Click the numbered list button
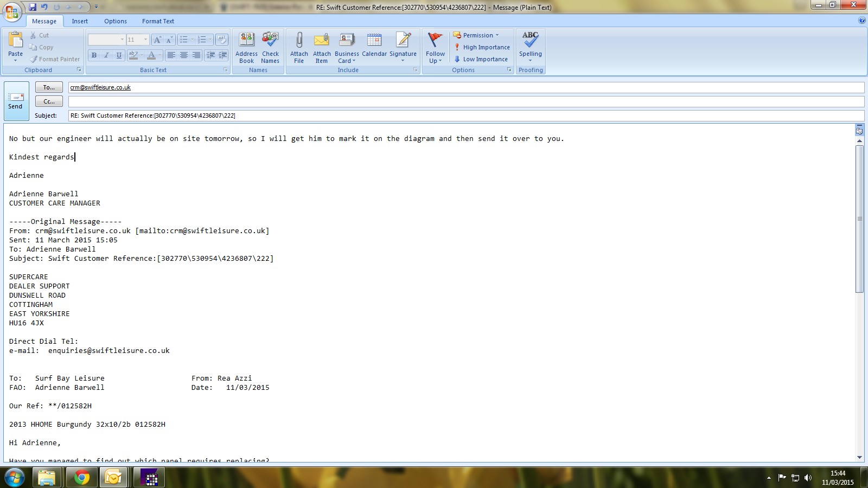This screenshot has height=488, width=868. pyautogui.click(x=202, y=40)
